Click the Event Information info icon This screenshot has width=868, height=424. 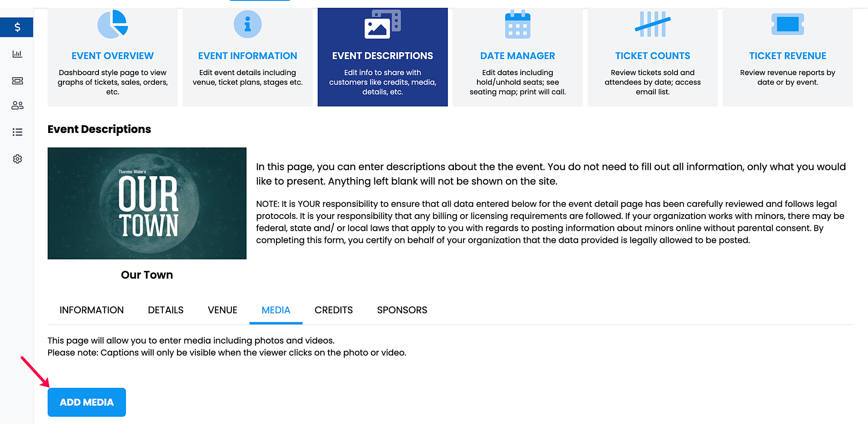(248, 24)
